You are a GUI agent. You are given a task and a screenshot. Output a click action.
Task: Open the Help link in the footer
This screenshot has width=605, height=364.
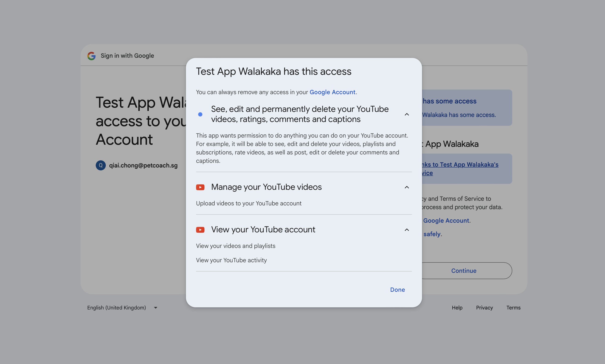(x=457, y=308)
